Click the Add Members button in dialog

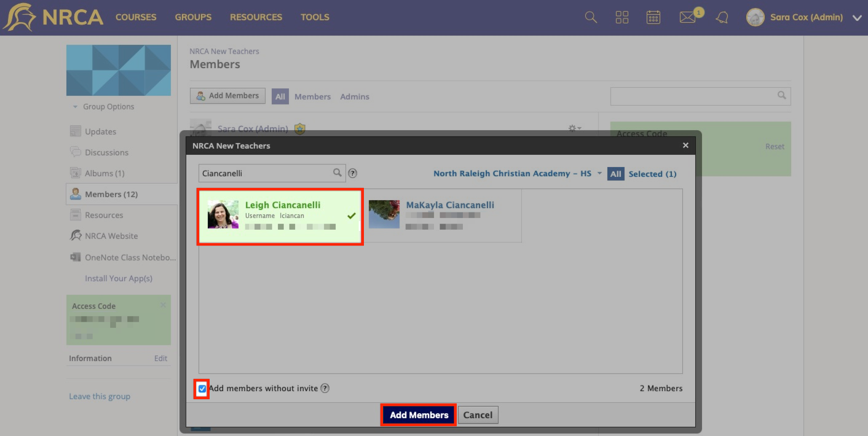click(x=419, y=415)
